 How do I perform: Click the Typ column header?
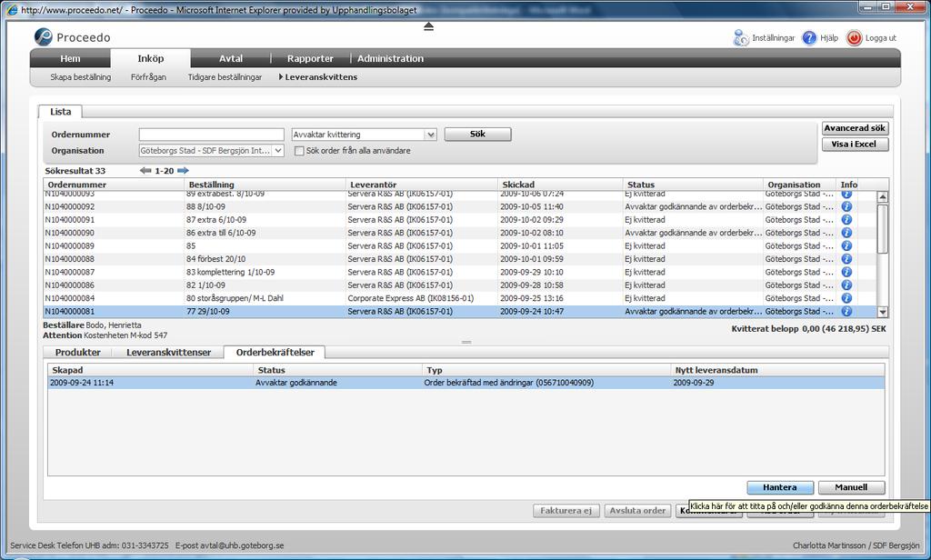546,370
